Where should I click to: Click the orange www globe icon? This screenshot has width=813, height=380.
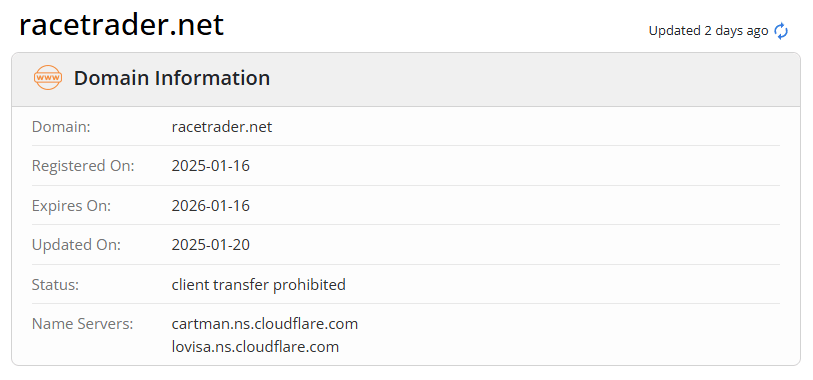coord(48,78)
